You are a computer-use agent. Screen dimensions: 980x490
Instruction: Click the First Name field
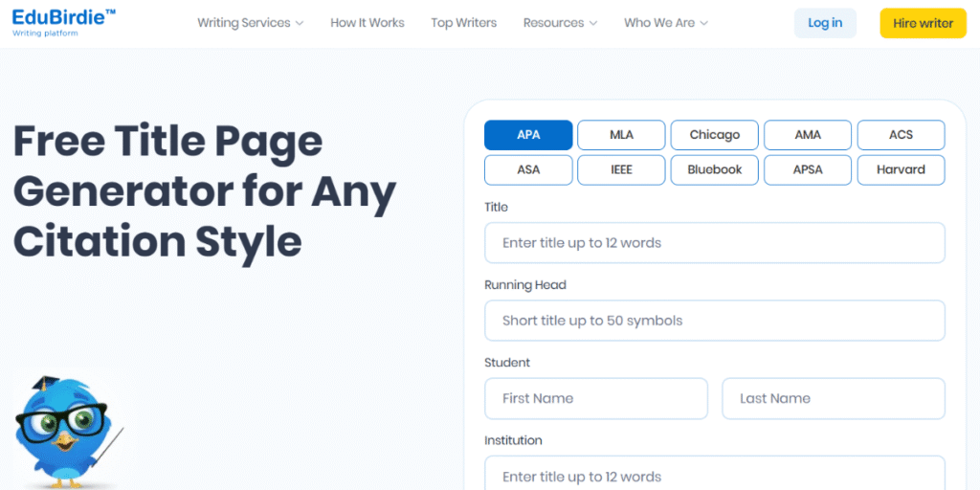click(596, 398)
